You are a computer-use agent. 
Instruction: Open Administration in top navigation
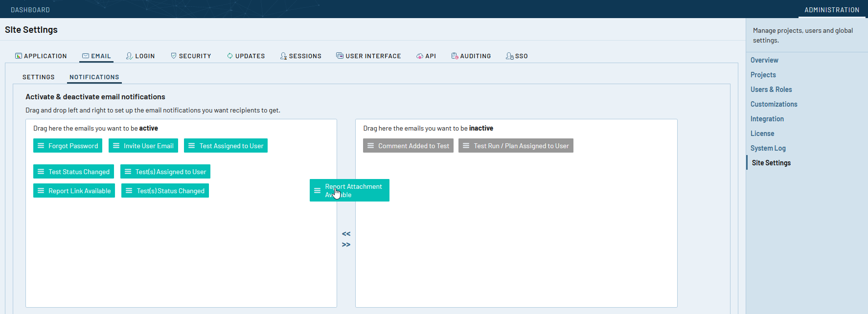pyautogui.click(x=832, y=10)
